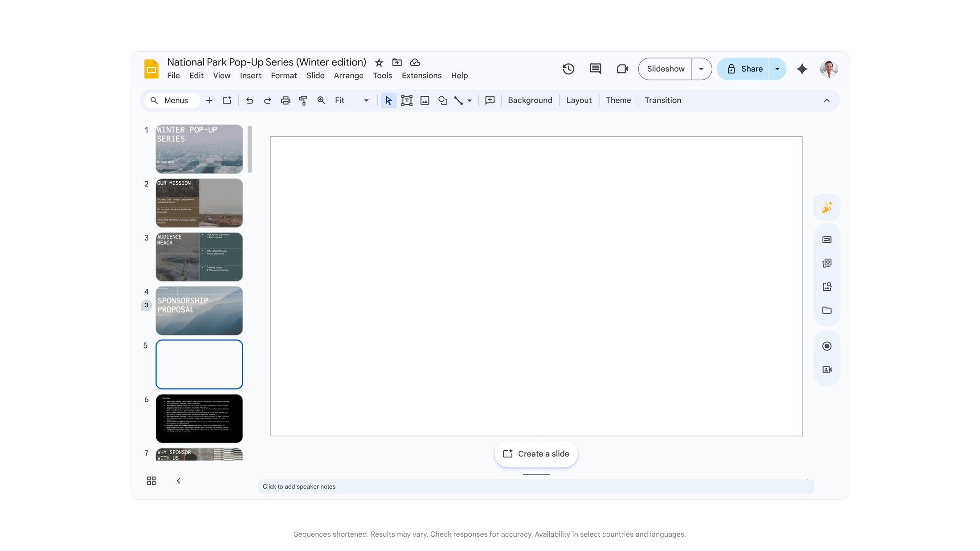Open the Tools menu
This screenshot has height=551, width=980.
click(382, 75)
